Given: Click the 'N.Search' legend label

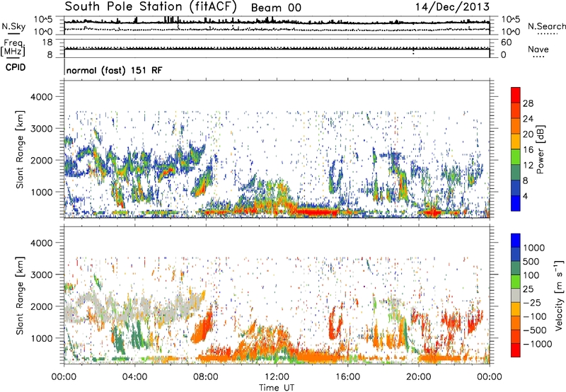Looking at the screenshot, I should (546, 26).
